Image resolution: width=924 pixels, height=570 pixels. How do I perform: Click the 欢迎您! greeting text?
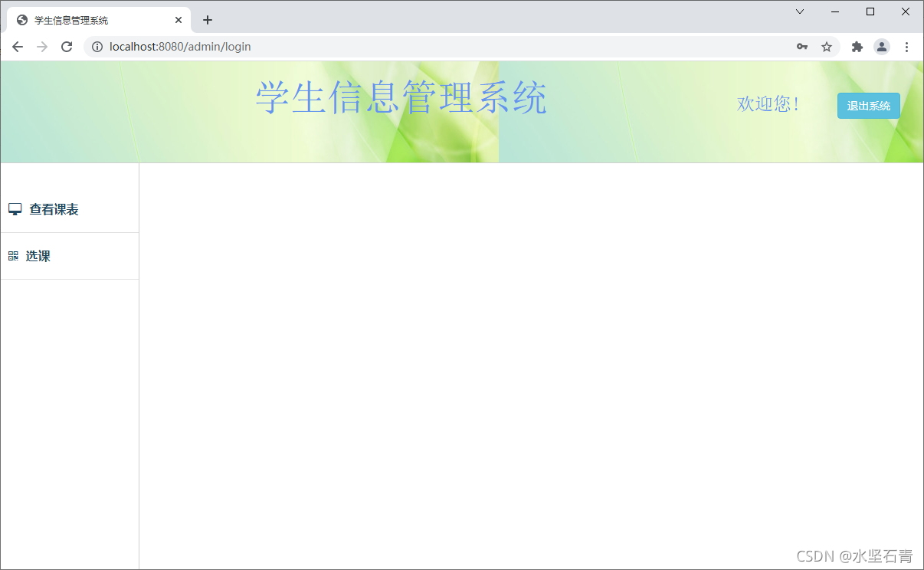click(768, 103)
